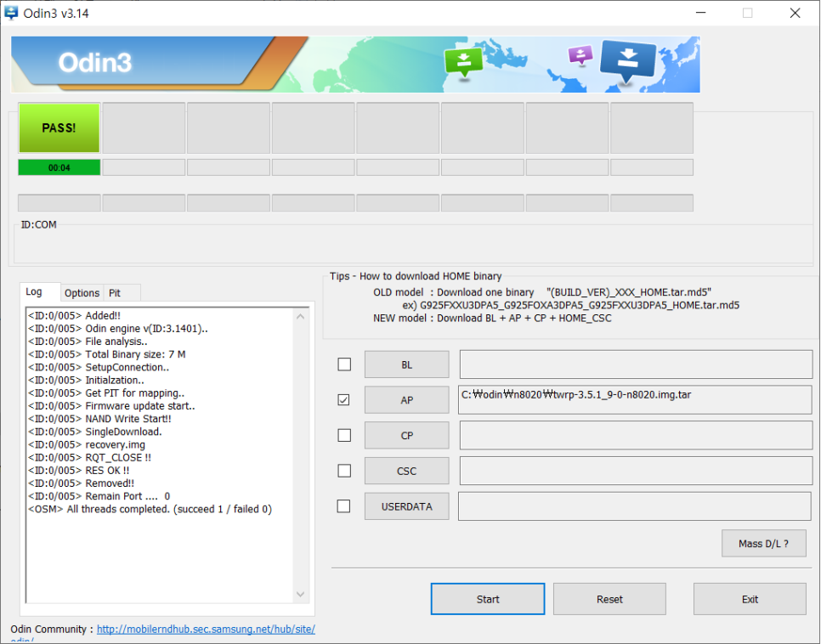The width and height of the screenshot is (821, 644).
Task: Click the 'RES OK !!' log line
Action: coord(78,470)
